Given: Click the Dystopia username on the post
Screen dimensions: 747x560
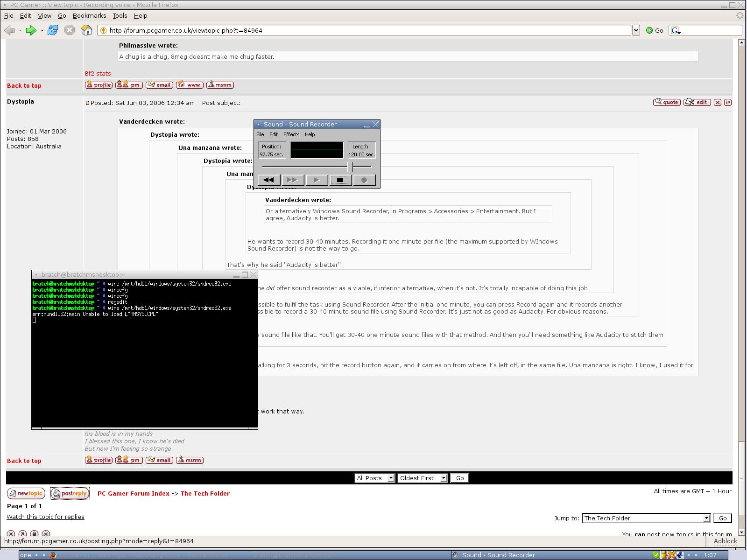Looking at the screenshot, I should 21,102.
